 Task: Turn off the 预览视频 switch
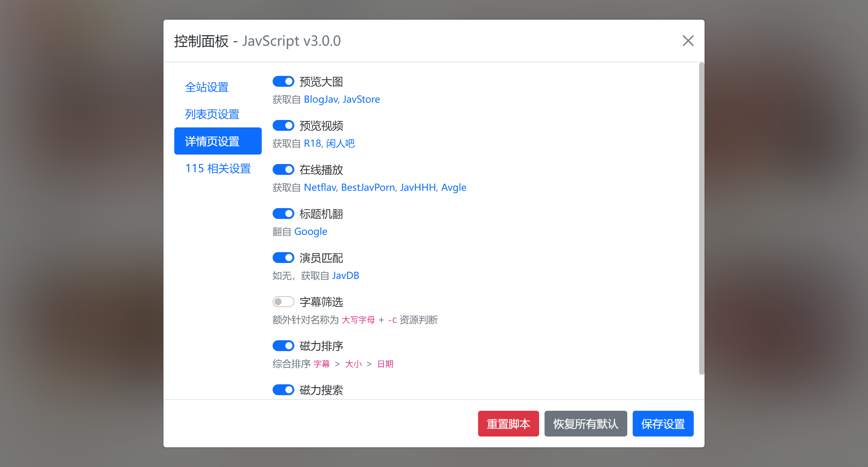pos(283,125)
